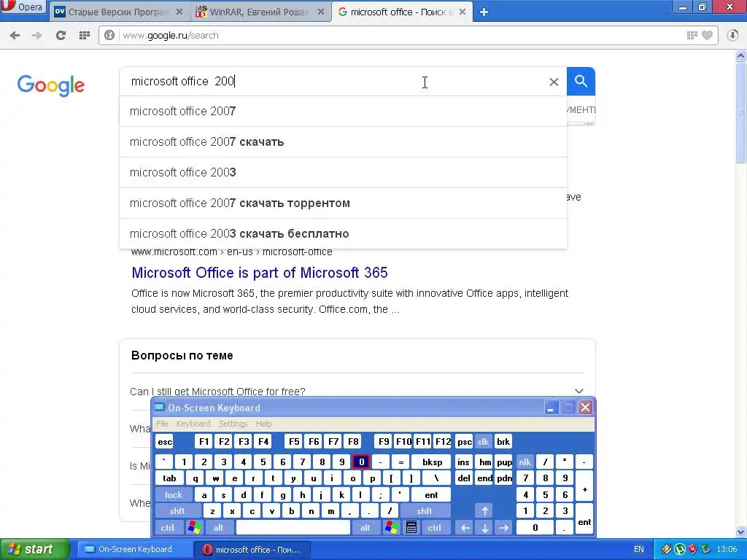Open Settings menu in On-Screen Keyboard
The image size is (747, 560).
233,424
